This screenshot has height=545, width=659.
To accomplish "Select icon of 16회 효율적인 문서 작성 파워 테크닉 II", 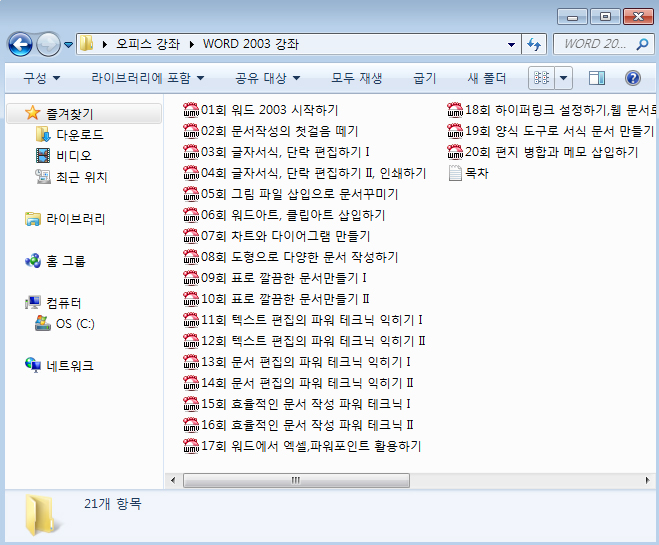I will click(x=191, y=425).
